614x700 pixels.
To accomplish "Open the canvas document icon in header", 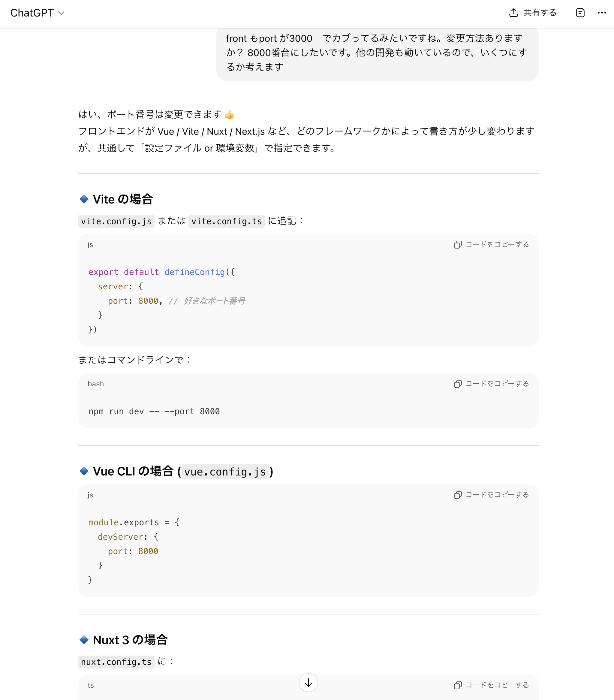I will coord(580,13).
